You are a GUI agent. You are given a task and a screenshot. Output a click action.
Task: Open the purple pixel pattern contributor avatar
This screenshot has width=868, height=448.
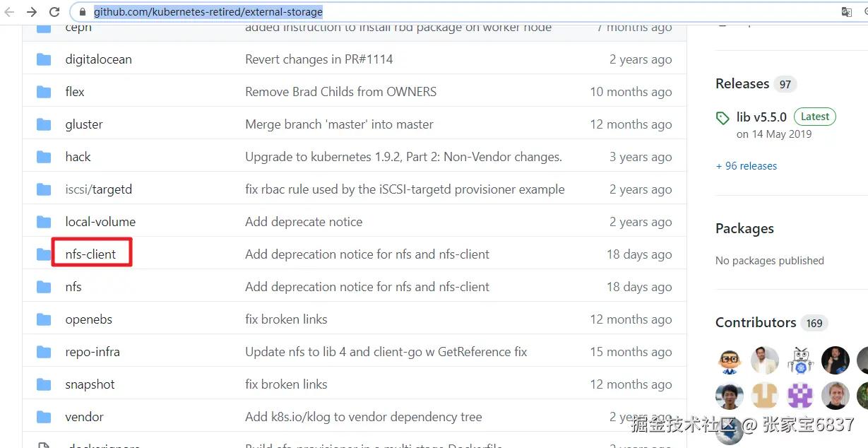tap(800, 396)
